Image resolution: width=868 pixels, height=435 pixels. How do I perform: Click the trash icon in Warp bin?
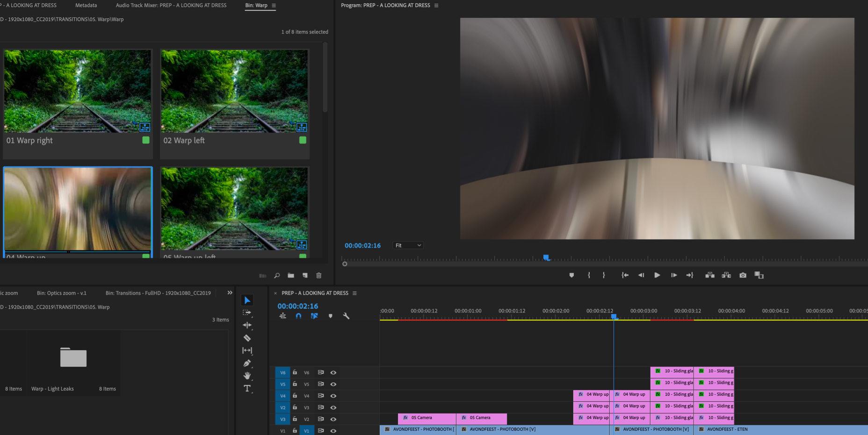(319, 276)
